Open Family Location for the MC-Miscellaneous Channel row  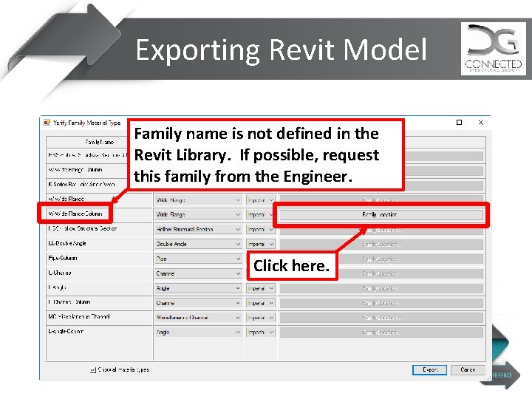pos(381,318)
